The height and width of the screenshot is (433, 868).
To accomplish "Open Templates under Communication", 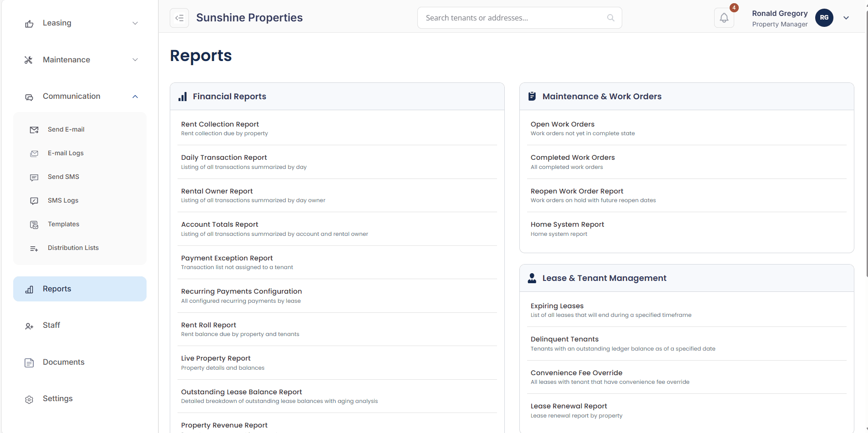I will point(63,224).
